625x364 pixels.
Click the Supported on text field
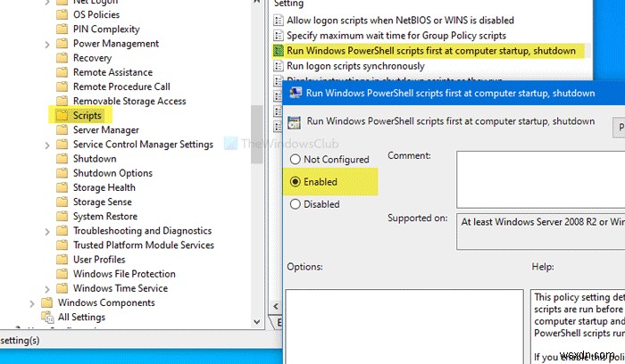click(x=540, y=232)
